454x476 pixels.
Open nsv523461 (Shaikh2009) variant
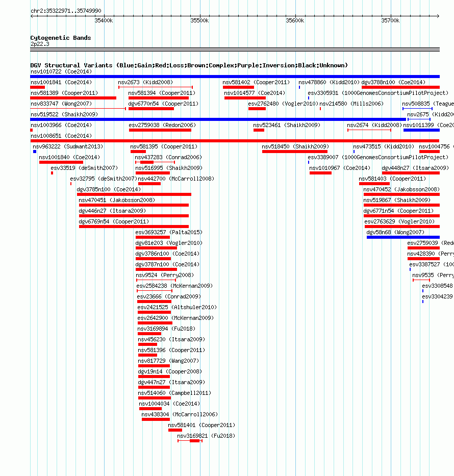coord(287,125)
